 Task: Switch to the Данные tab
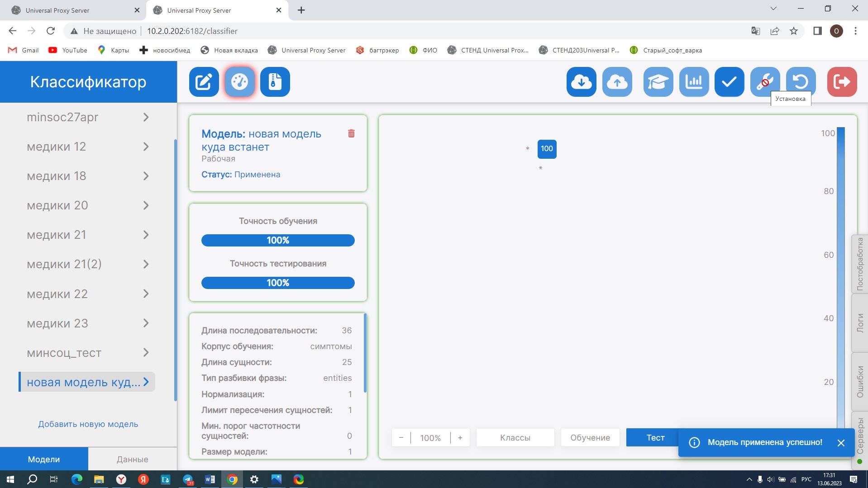click(132, 459)
